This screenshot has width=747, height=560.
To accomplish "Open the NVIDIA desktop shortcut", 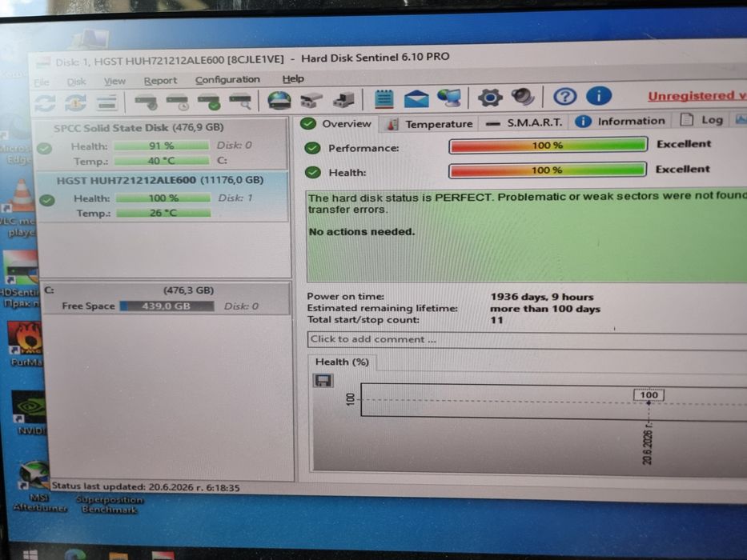I will tap(30, 412).
